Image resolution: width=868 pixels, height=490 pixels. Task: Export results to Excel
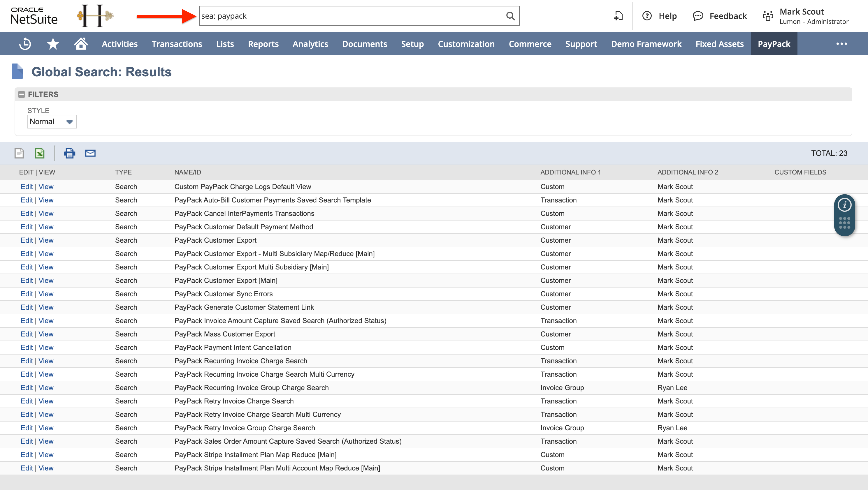click(39, 153)
